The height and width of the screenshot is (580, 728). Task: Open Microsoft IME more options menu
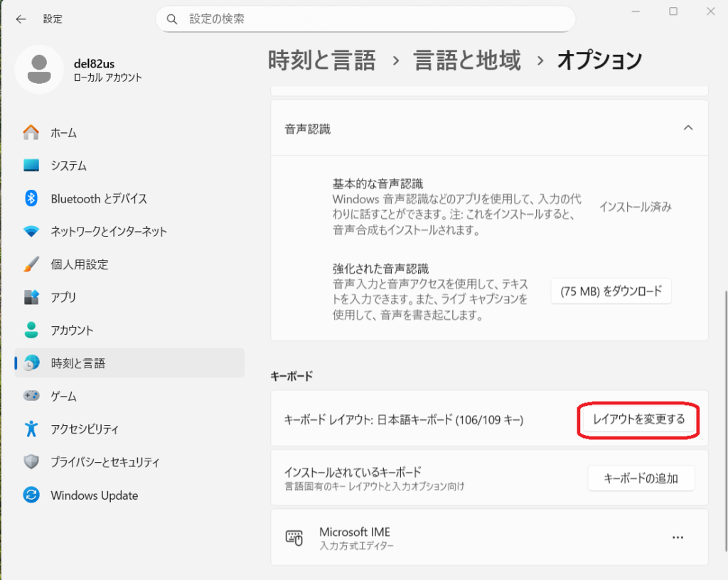(678, 538)
